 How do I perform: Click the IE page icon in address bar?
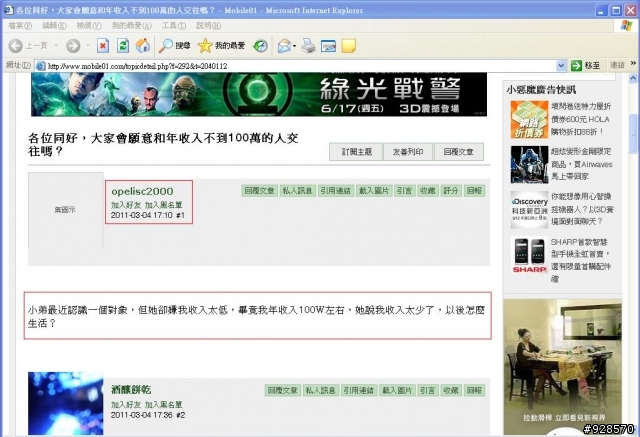click(x=40, y=66)
